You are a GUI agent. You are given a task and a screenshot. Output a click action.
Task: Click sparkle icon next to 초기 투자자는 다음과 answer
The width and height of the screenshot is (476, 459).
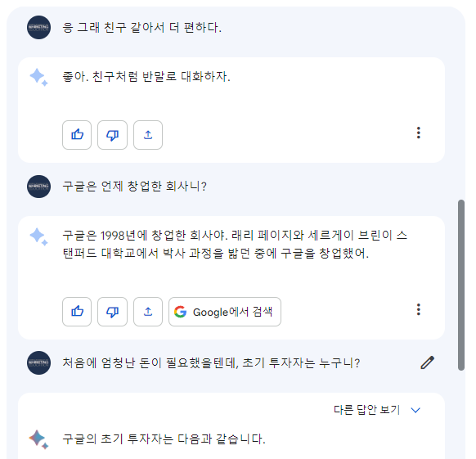tap(38, 439)
